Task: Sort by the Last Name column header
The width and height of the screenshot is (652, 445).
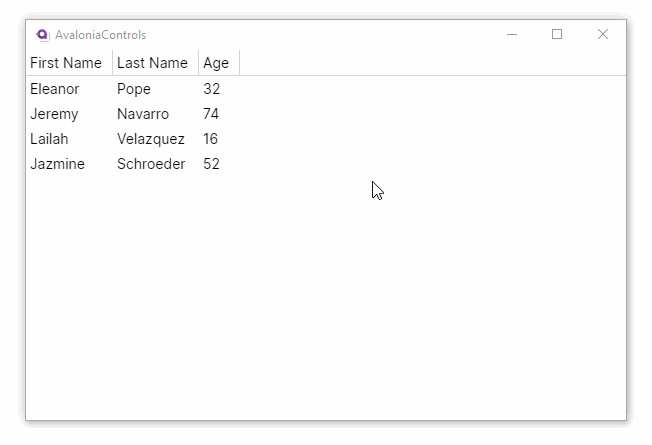Action: (x=152, y=63)
